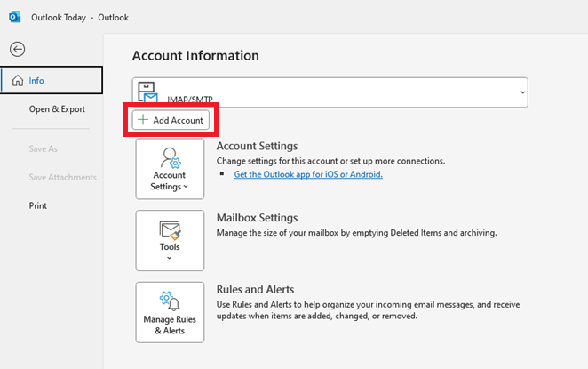
Task: Open the Open & Export menu item
Action: [x=57, y=108]
